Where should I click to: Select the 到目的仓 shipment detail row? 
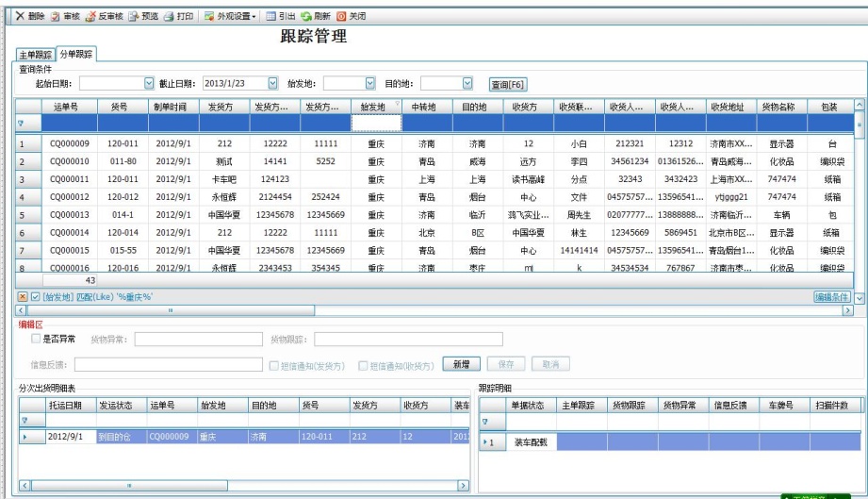[x=243, y=437]
